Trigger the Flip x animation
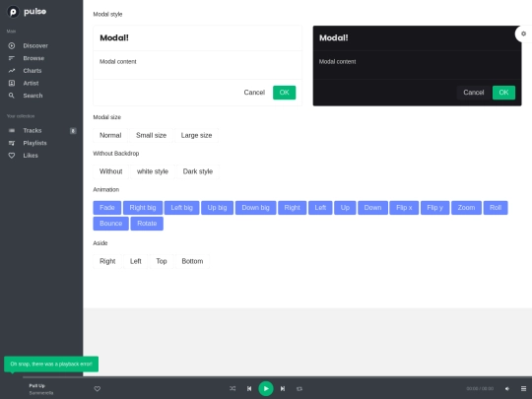Image resolution: width=532 pixels, height=399 pixels. (404, 208)
